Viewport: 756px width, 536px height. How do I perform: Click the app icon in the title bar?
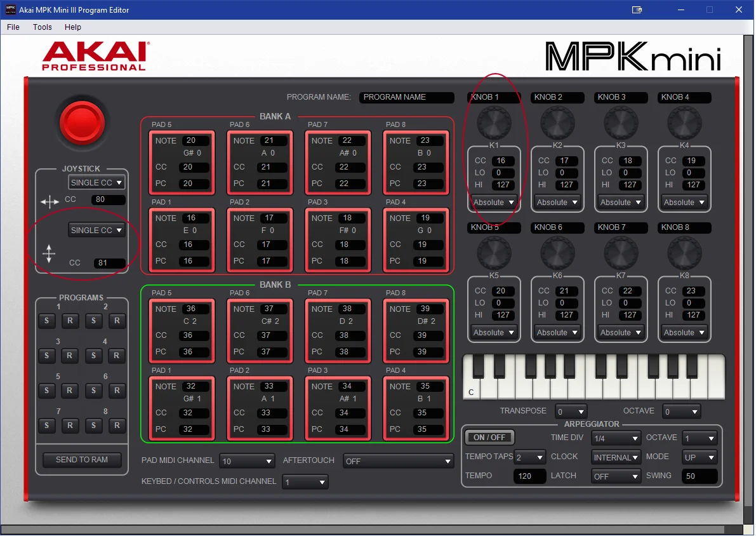(10, 10)
